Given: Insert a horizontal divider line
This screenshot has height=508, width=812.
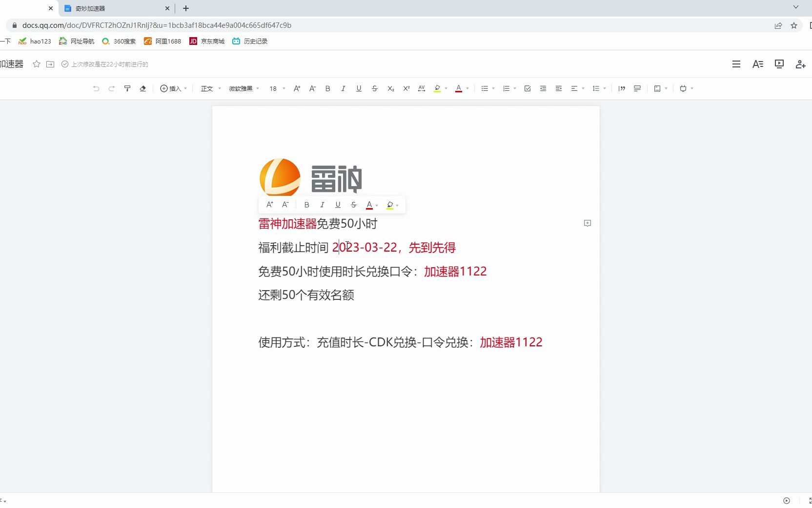Looking at the screenshot, I should 637,88.
